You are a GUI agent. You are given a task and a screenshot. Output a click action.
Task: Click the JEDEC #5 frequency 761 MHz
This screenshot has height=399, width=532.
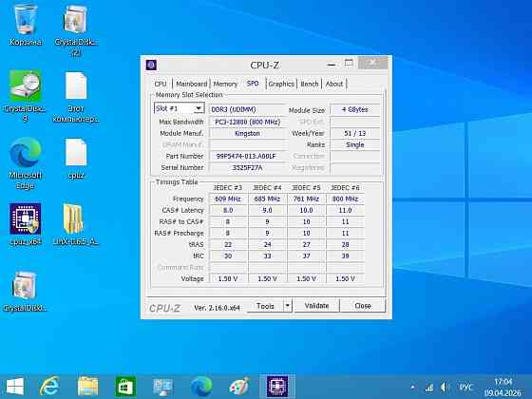[306, 199]
